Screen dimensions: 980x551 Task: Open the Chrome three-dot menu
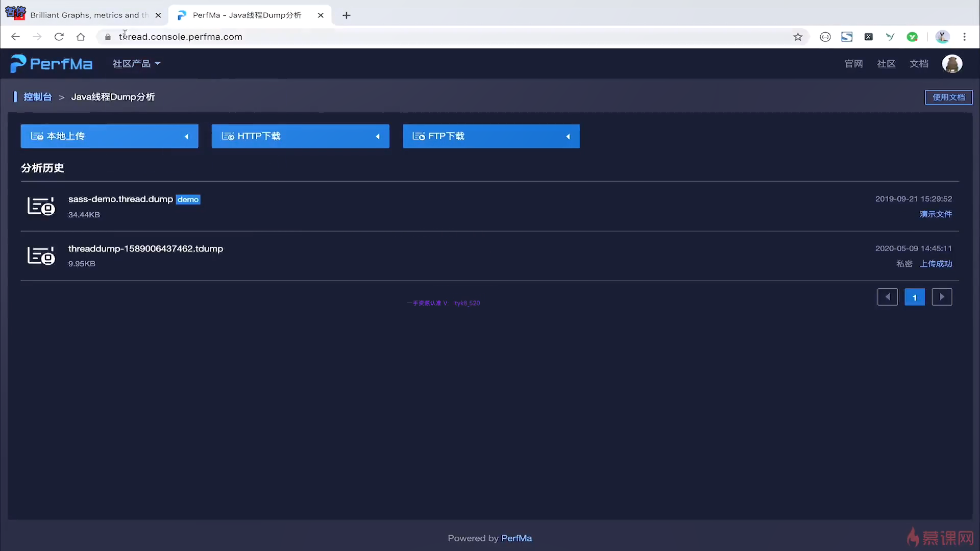pyautogui.click(x=964, y=37)
